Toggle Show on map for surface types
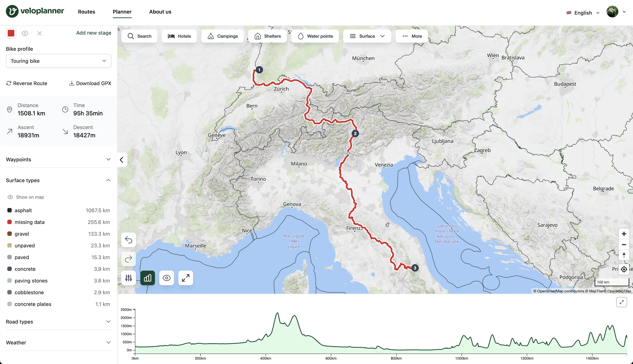This screenshot has height=364, width=633. (26, 197)
